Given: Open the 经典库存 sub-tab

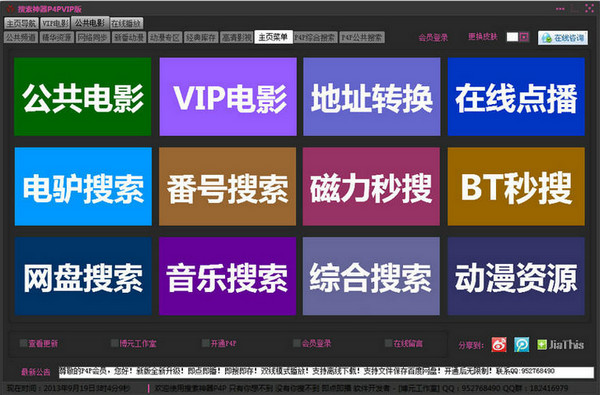Looking at the screenshot, I should 201,37.
